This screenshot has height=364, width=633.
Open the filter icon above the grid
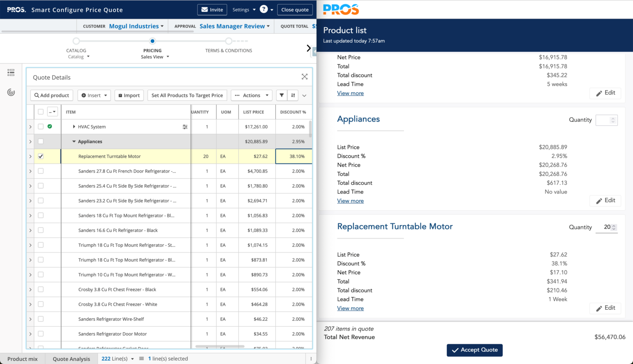pos(281,95)
